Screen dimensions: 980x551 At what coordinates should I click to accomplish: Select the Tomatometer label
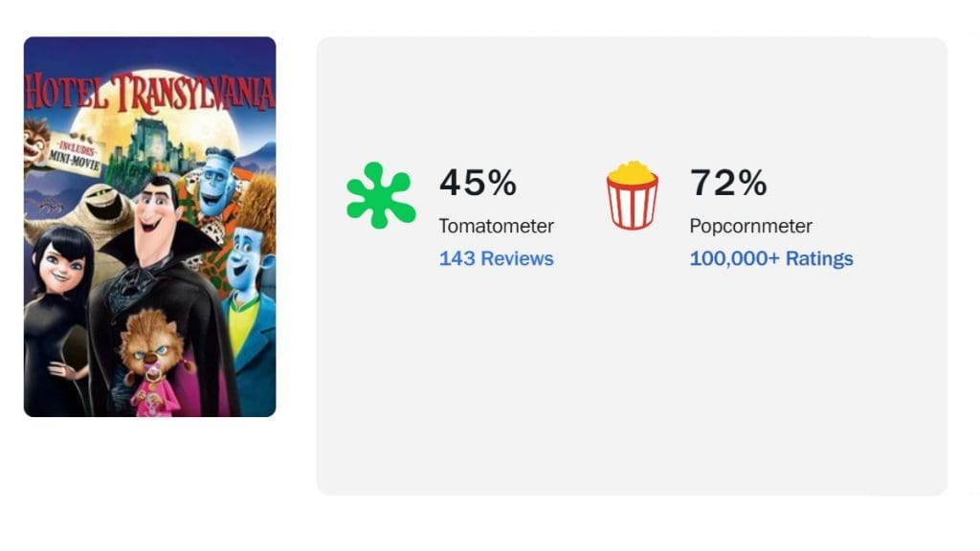[496, 227]
